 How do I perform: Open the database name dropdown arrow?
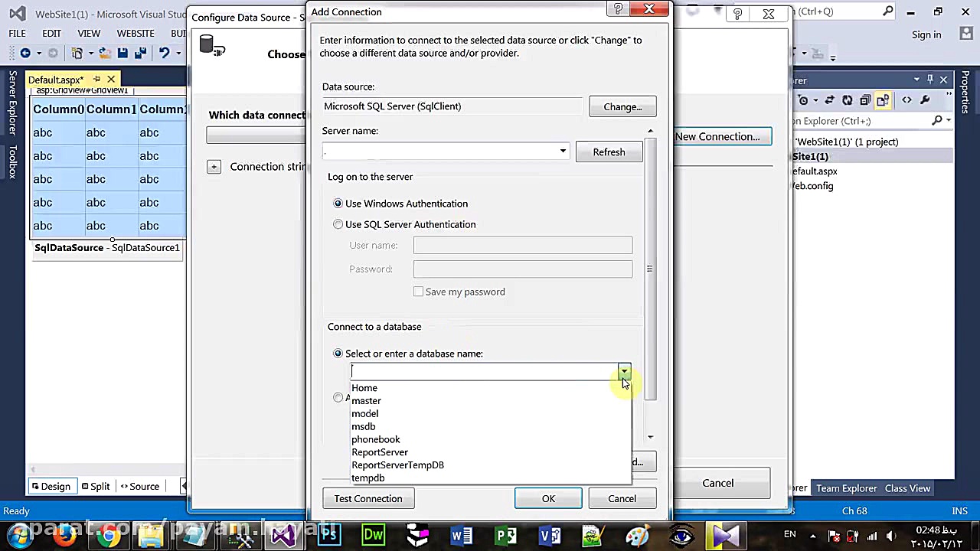point(624,372)
